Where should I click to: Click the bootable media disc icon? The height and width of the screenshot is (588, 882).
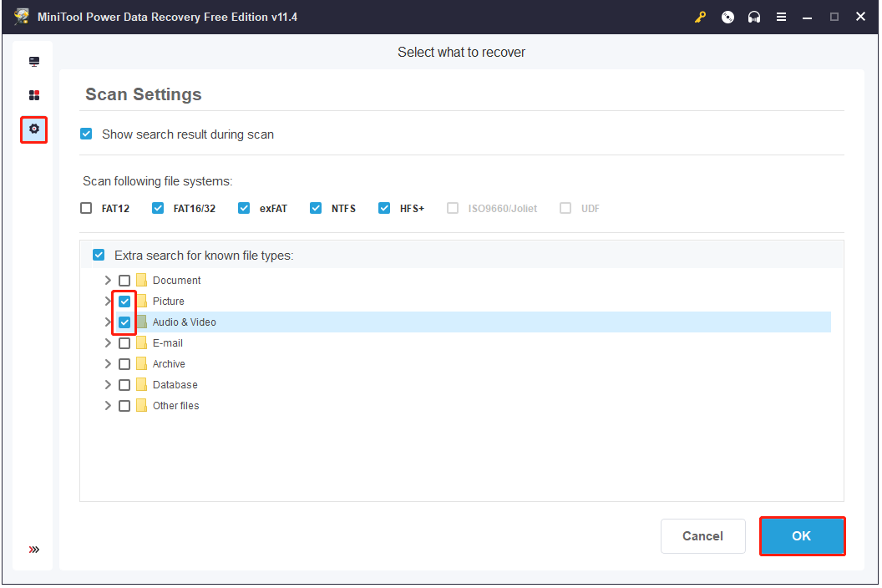[727, 17]
